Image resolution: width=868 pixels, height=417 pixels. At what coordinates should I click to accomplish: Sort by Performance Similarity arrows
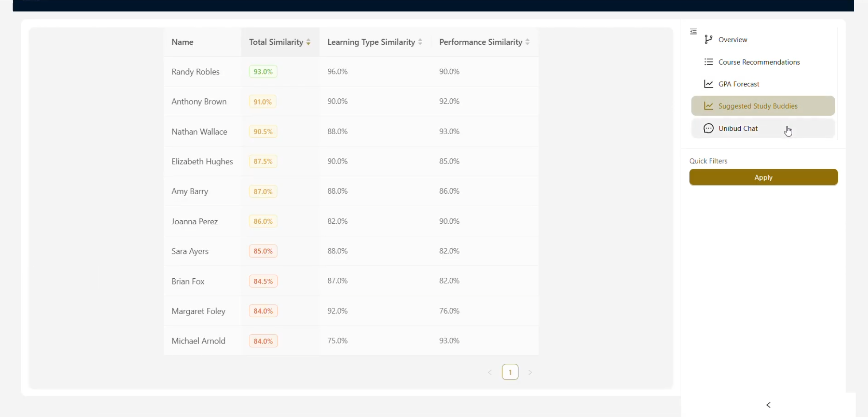[527, 42]
